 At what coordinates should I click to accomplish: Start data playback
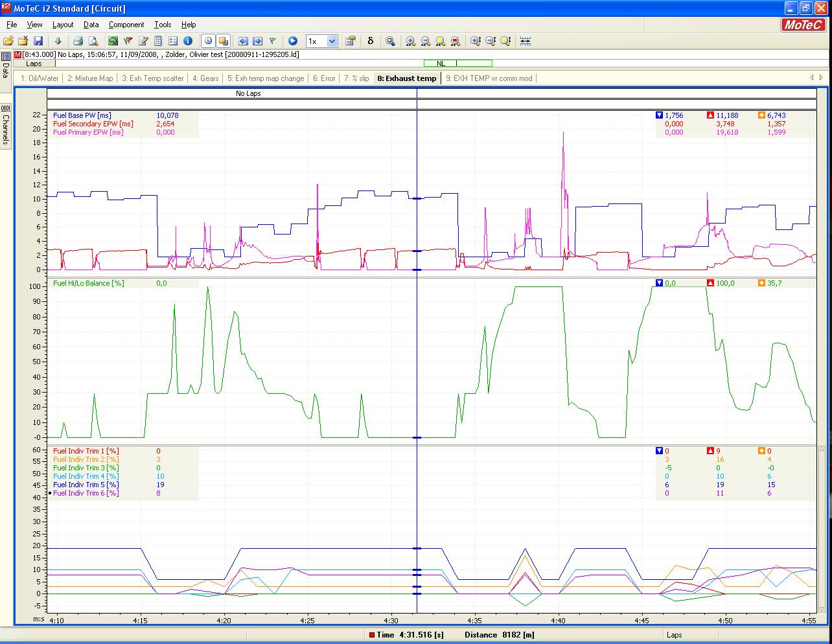(293, 41)
